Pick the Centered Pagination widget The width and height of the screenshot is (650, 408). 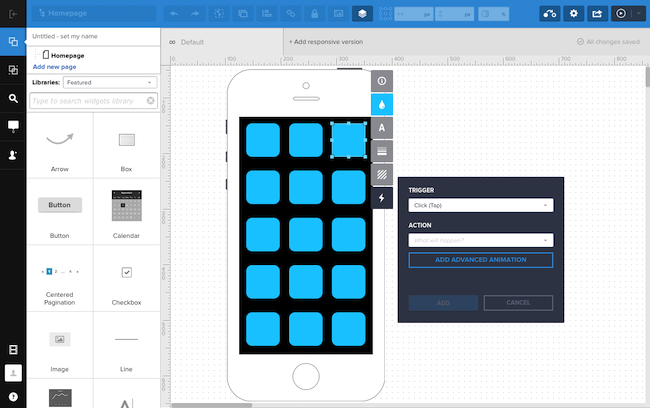click(x=60, y=279)
